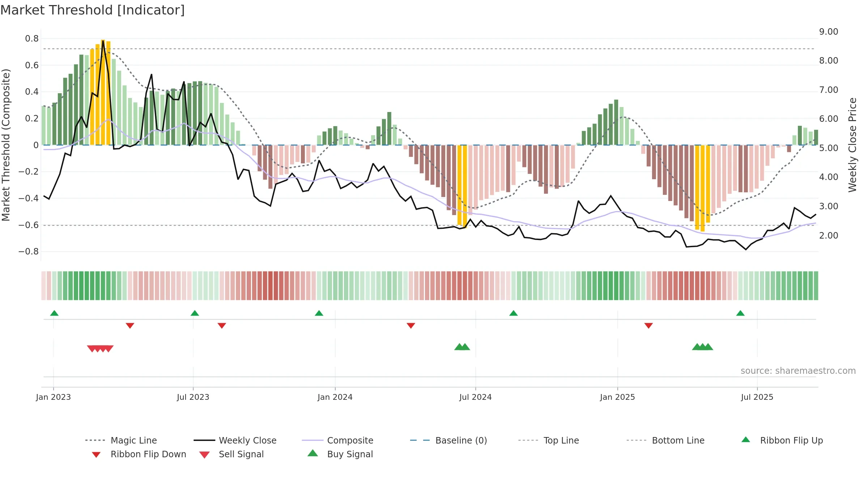This screenshot has width=868, height=488.
Task: Click the Ribbon Flip Down marker in spring 2024
Action: click(411, 326)
